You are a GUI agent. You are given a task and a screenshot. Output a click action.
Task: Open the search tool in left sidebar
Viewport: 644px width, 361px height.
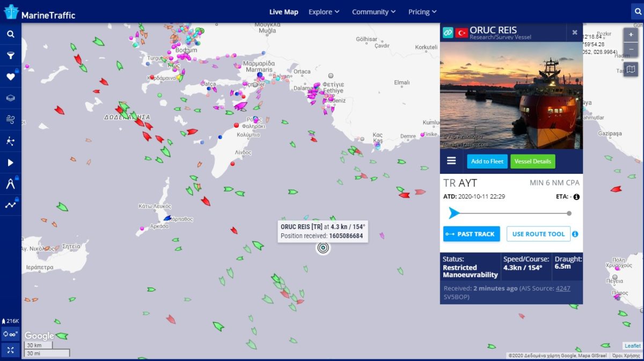click(10, 34)
